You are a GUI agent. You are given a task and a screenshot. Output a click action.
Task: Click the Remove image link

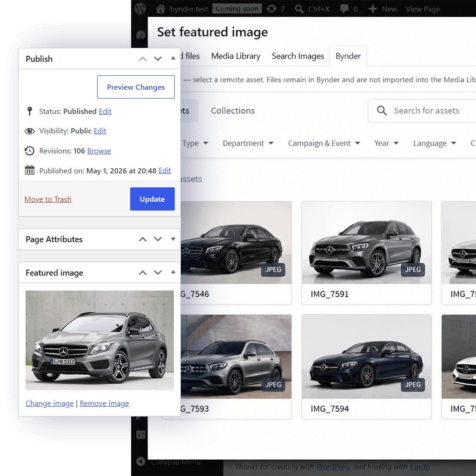coord(104,403)
